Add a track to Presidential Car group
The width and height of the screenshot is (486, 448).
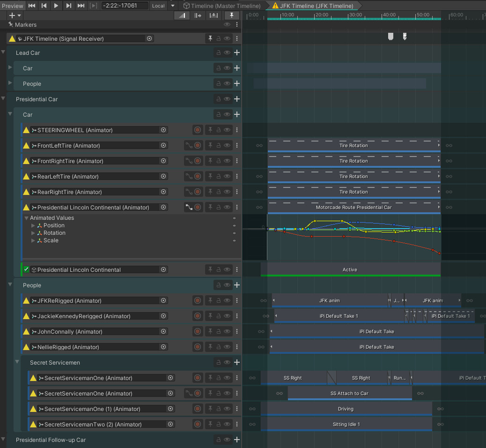click(x=237, y=99)
